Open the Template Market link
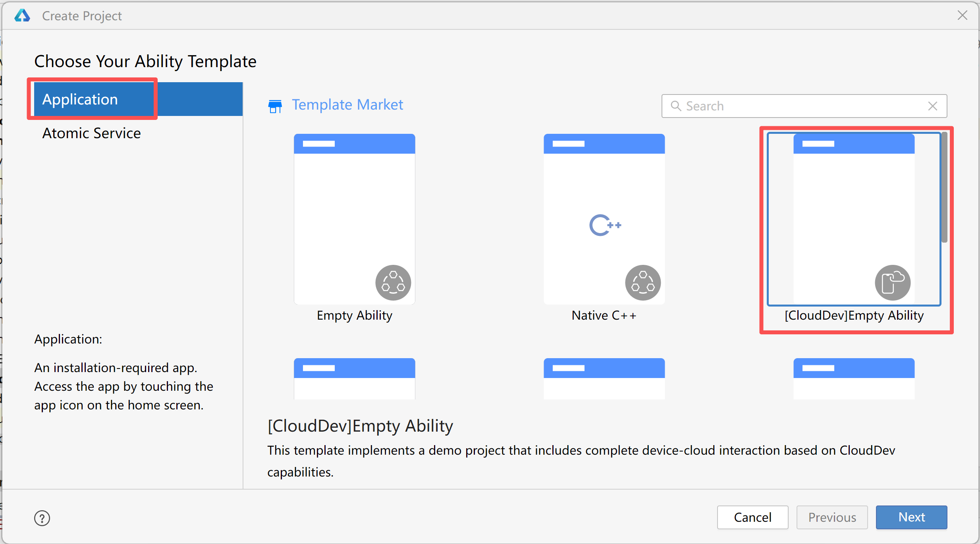 pos(347,105)
